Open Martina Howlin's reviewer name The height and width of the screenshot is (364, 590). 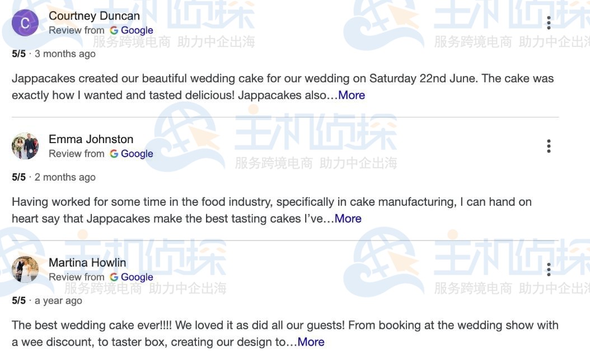[x=87, y=262]
